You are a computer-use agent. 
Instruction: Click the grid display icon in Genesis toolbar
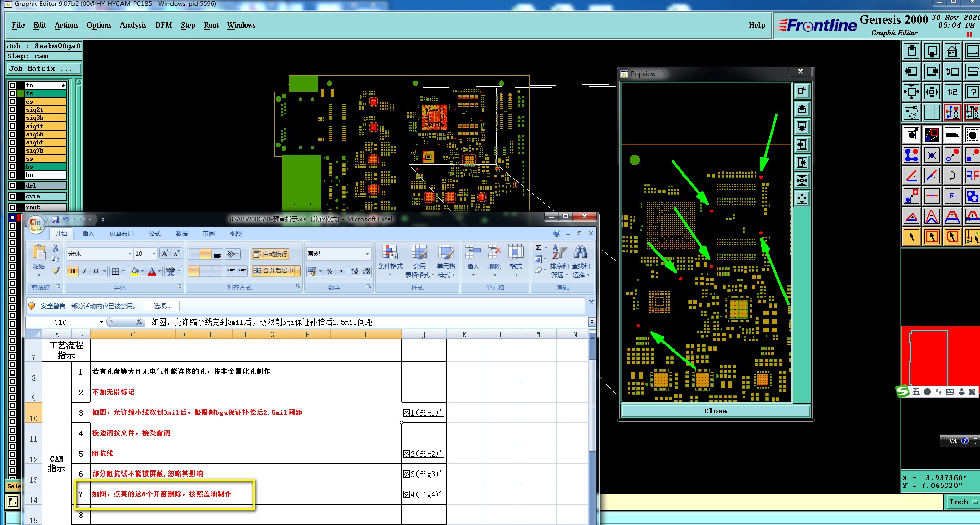click(x=932, y=112)
